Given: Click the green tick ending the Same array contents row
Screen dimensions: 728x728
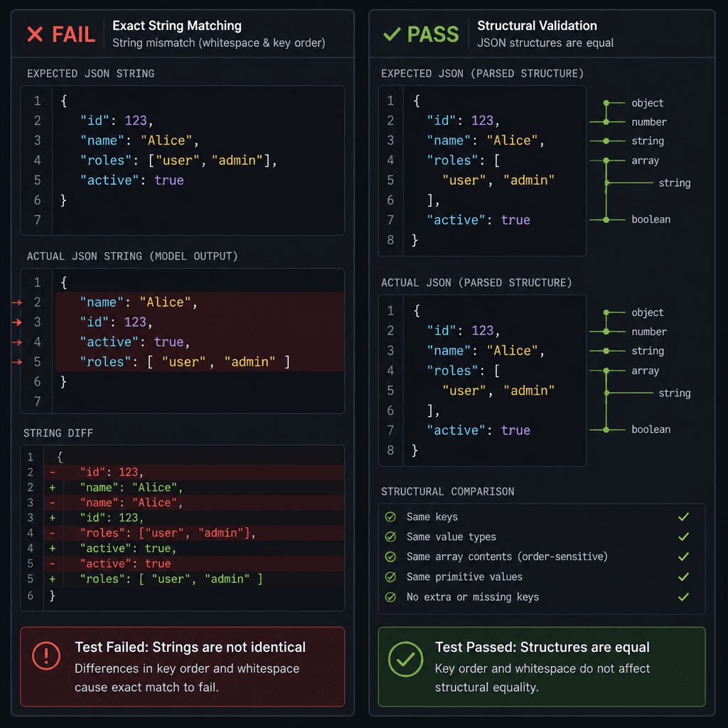Looking at the screenshot, I should 683,557.
